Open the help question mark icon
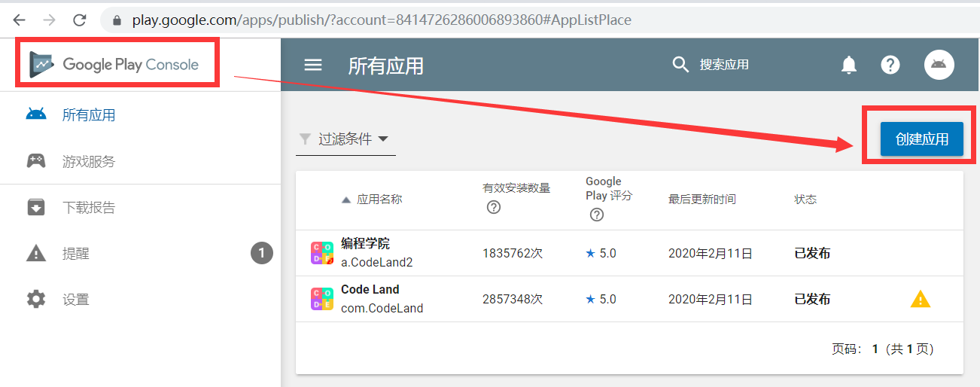The height and width of the screenshot is (387, 980). click(x=890, y=66)
